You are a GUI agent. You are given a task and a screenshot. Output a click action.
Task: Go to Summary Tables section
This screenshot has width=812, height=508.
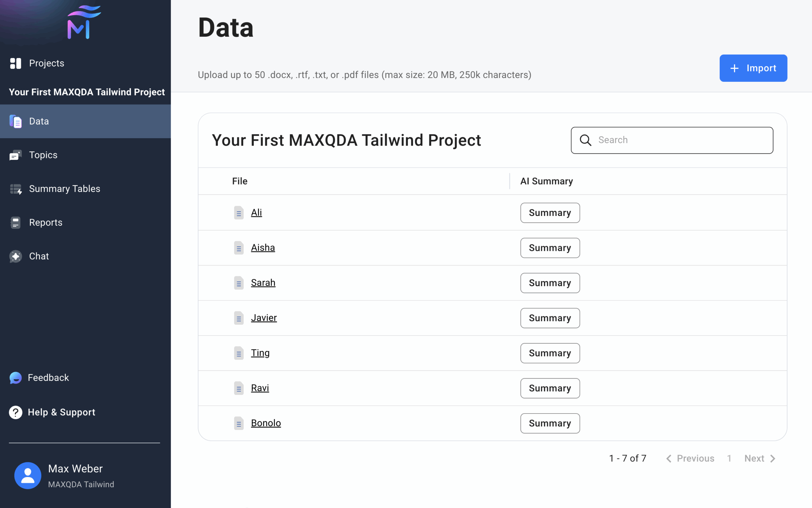pyautogui.click(x=64, y=189)
